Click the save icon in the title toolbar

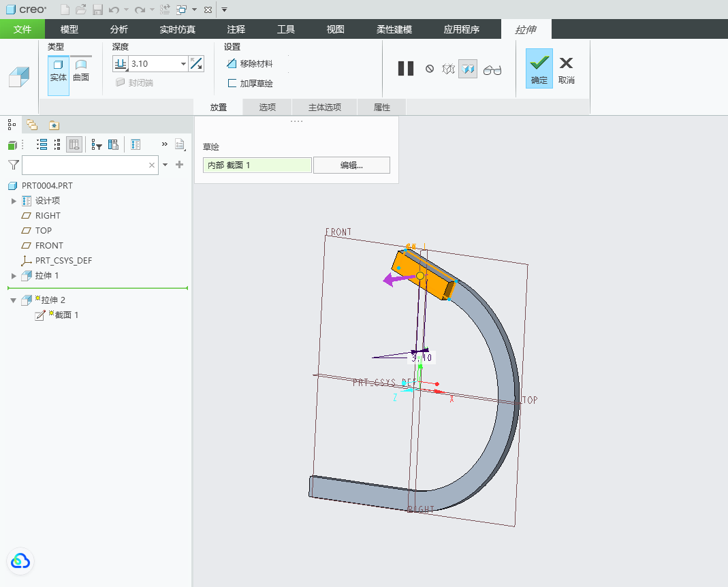97,10
